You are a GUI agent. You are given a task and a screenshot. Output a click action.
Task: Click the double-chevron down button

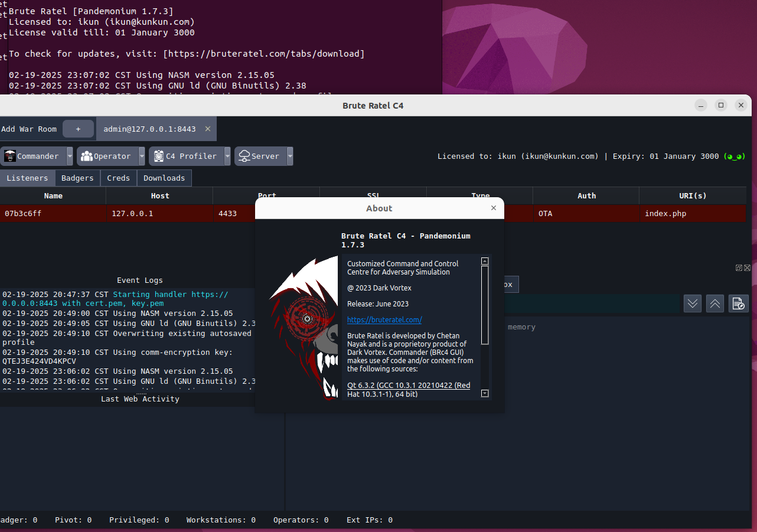[693, 303]
